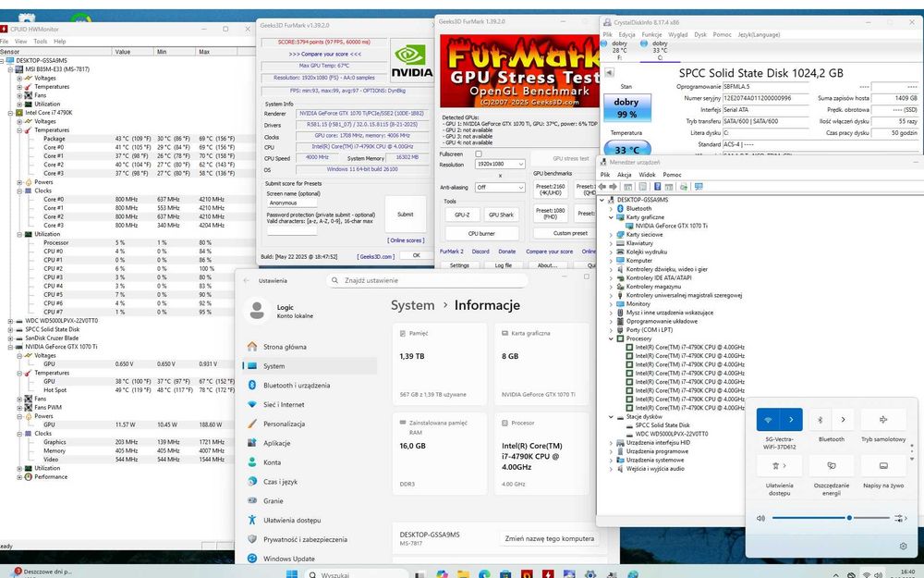Expand the Bluetooth node in Device Manager
This screenshot has height=578, width=924.
pos(611,208)
